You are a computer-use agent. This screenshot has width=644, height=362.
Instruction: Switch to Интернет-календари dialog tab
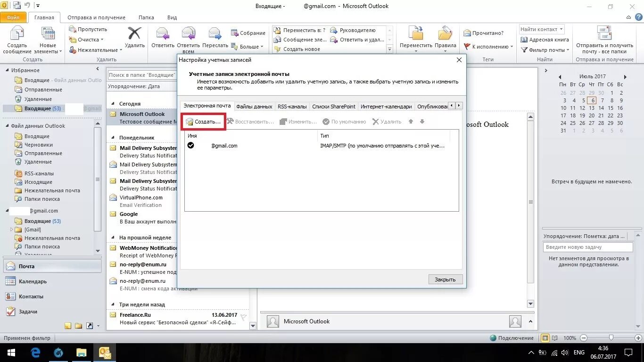click(386, 107)
